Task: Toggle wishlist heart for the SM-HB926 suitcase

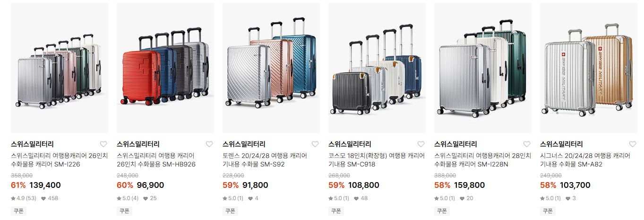Action: point(209,144)
